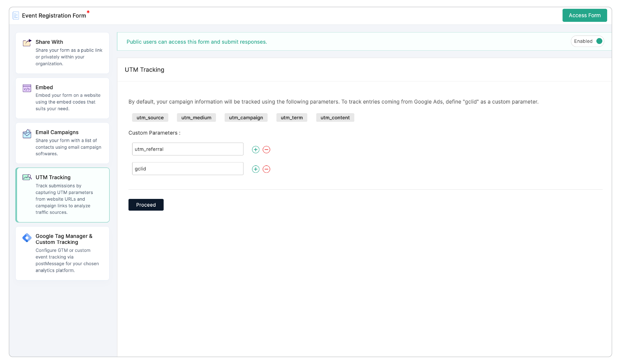Click the Google Tag Manager diamond icon
Image resolution: width=621 pixels, height=364 pixels.
pyautogui.click(x=27, y=237)
